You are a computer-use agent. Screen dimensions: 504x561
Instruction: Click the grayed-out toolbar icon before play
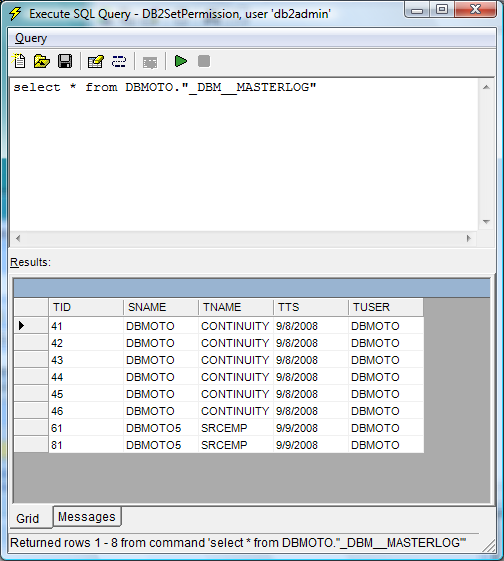[x=150, y=63]
